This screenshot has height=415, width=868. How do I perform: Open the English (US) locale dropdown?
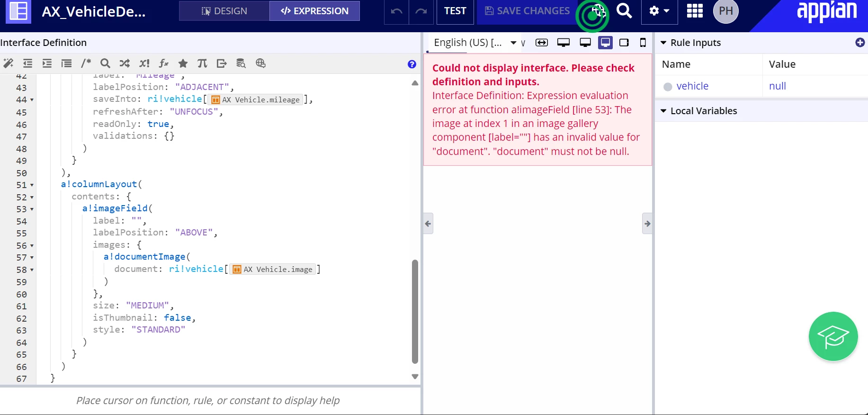tap(474, 43)
